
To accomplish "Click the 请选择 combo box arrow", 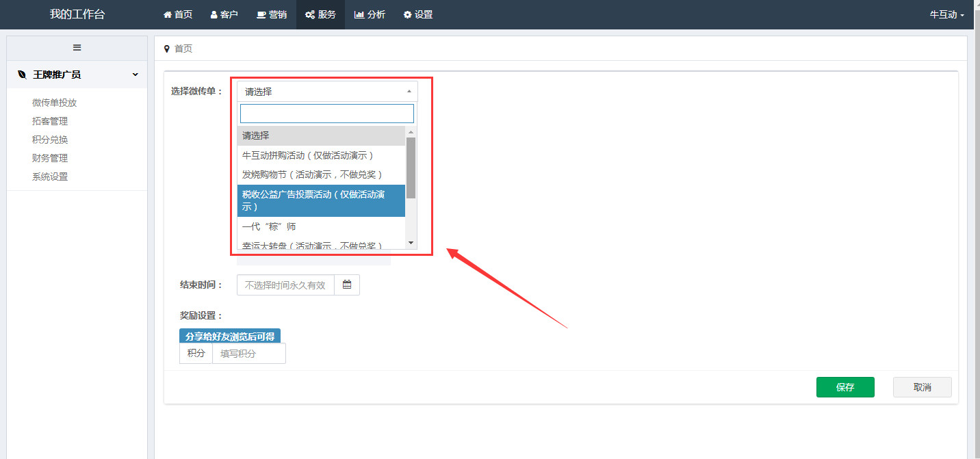I will tap(409, 91).
